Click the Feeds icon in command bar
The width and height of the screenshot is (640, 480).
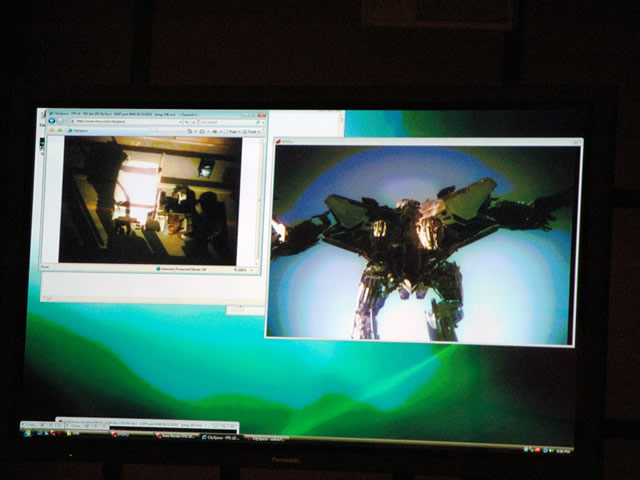click(202, 131)
